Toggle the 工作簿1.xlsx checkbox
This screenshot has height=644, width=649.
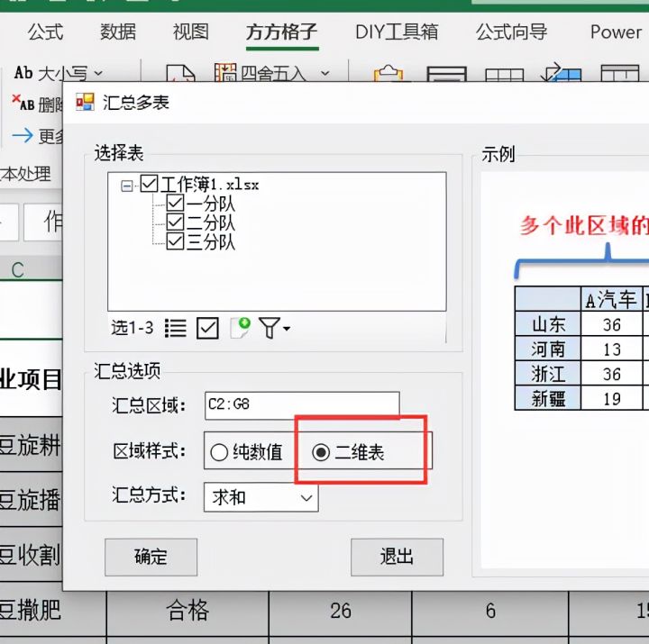pyautogui.click(x=149, y=184)
